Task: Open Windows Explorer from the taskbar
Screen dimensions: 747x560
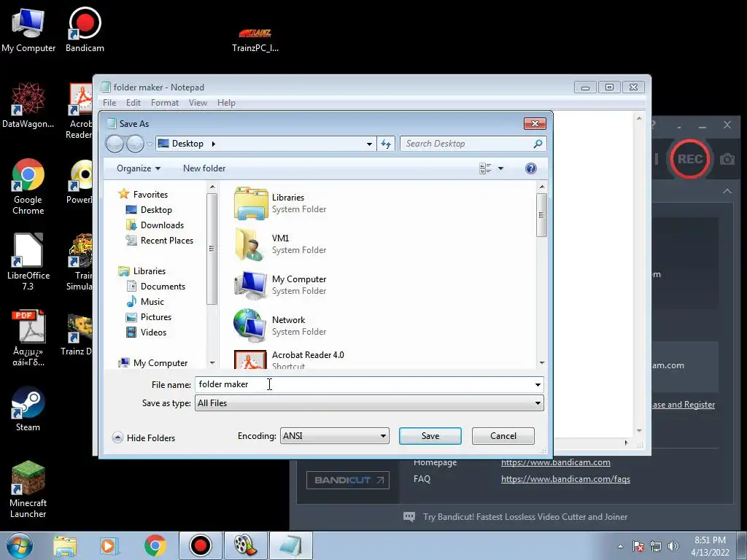Action: click(x=65, y=545)
